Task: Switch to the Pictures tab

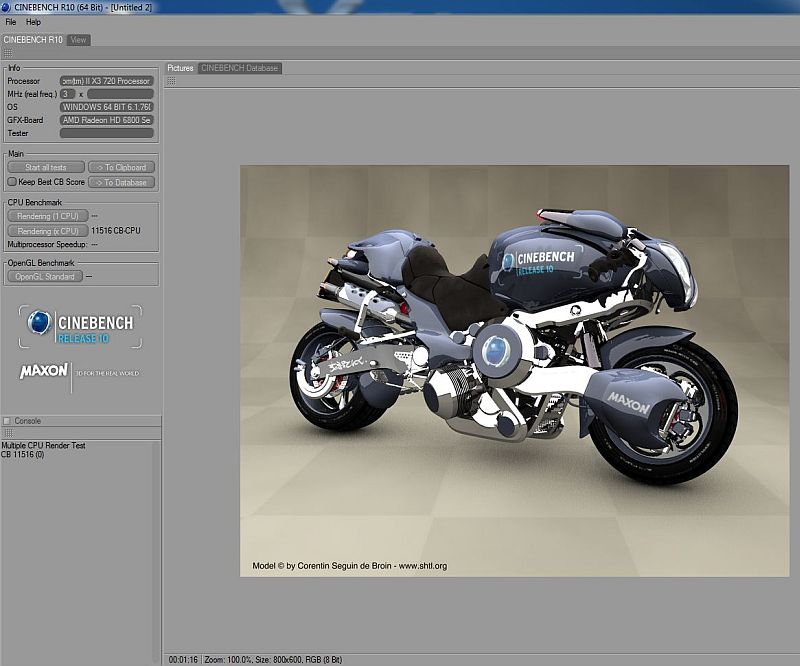Action: [x=181, y=68]
